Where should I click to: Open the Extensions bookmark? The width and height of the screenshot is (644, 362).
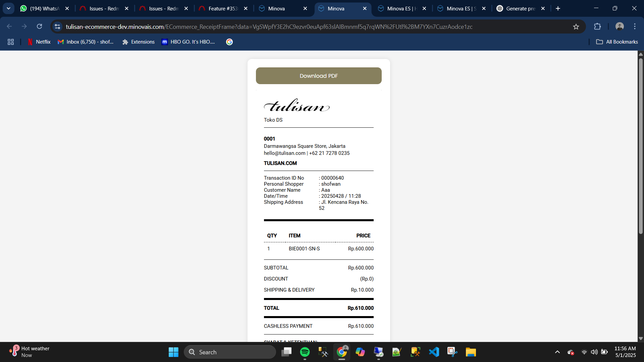[139, 42]
